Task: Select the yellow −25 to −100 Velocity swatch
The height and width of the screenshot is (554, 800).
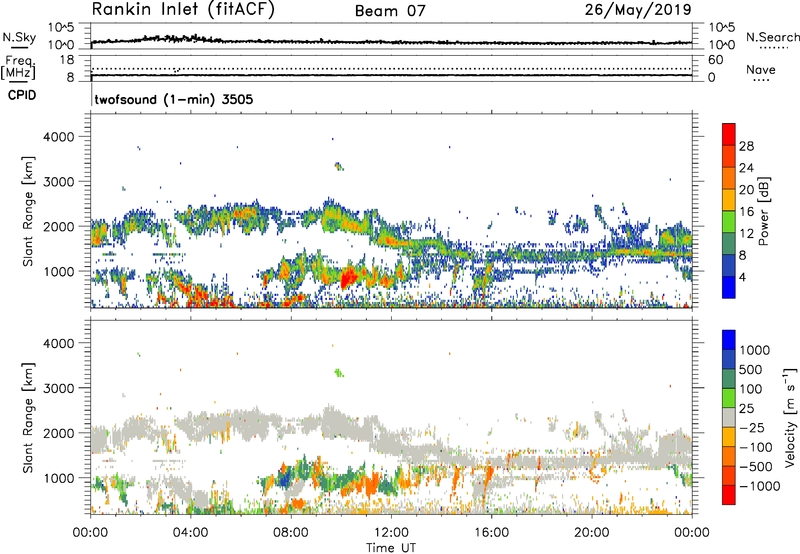Action: 729,437
